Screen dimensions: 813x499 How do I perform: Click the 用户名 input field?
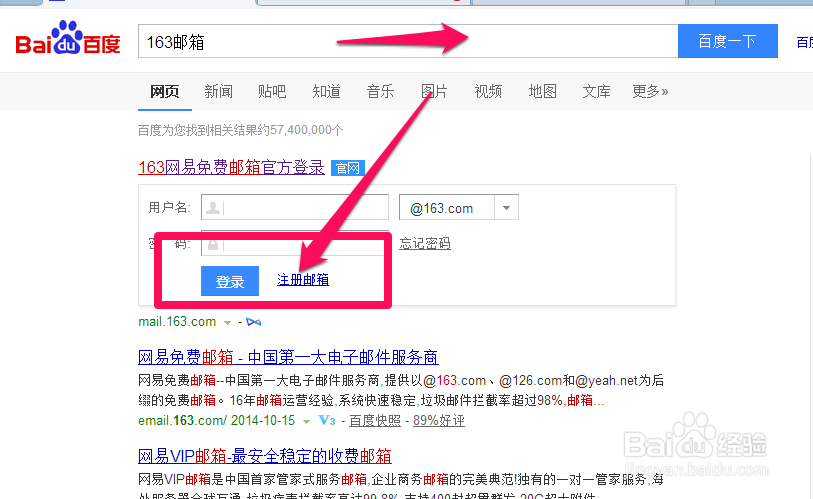[295, 207]
